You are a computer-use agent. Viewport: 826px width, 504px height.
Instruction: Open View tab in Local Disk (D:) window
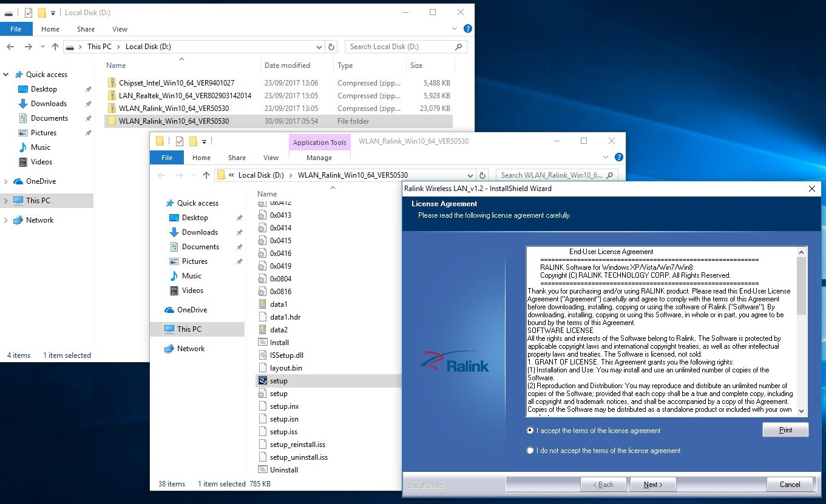[120, 29]
